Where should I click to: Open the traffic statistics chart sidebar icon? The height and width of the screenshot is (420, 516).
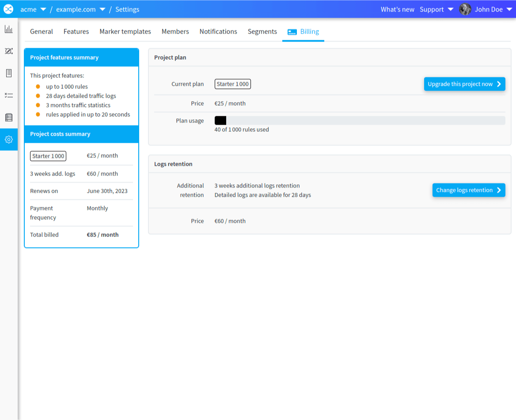[9, 29]
